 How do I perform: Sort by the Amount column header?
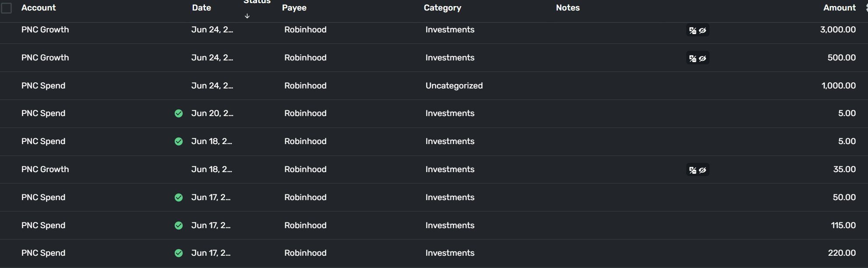pyautogui.click(x=839, y=8)
